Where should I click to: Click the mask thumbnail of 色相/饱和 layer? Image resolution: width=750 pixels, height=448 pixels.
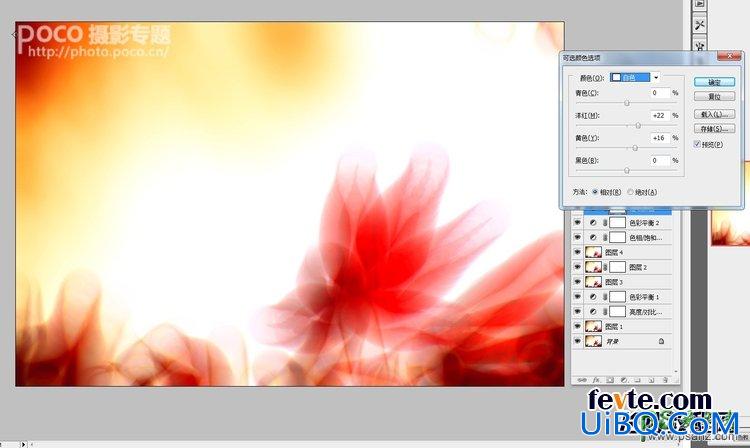[618, 238]
